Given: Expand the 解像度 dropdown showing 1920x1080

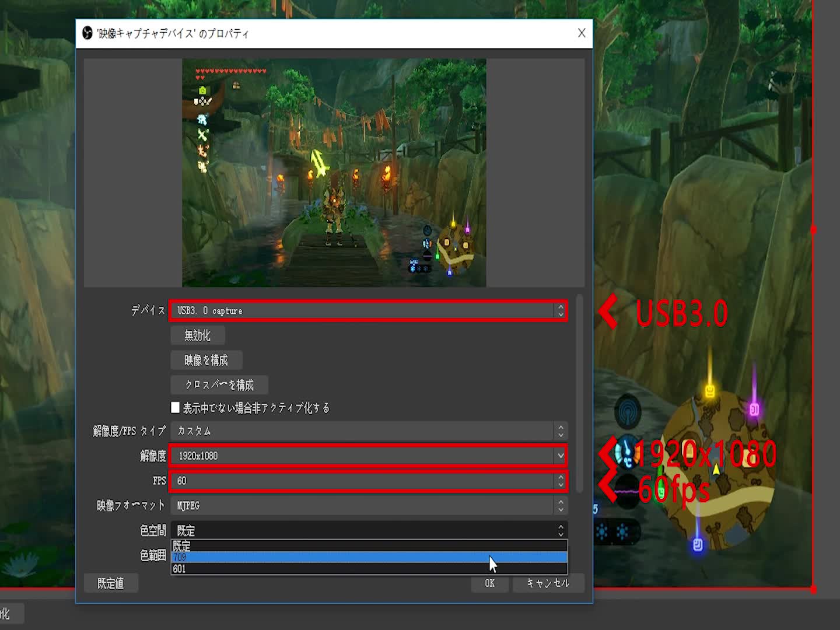Looking at the screenshot, I should [369, 456].
